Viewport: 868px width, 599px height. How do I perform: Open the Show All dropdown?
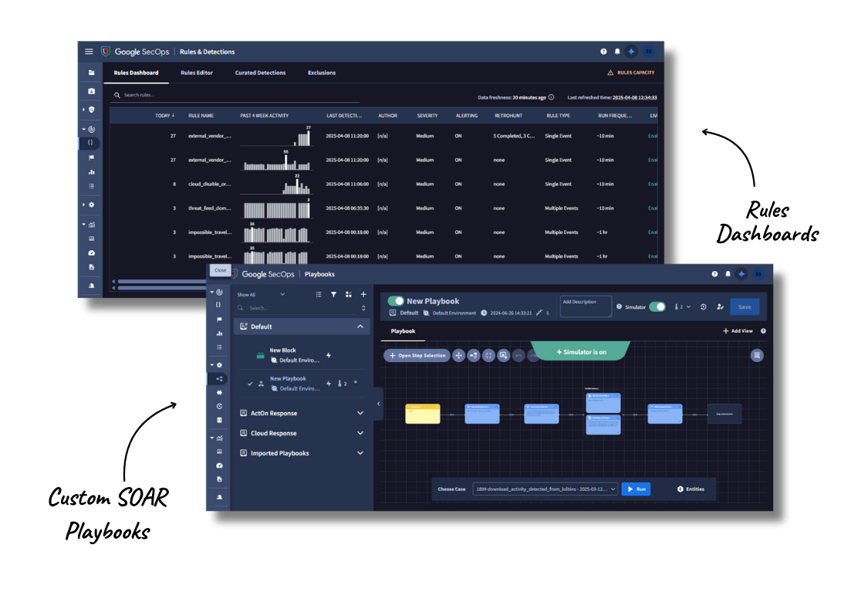[x=262, y=294]
